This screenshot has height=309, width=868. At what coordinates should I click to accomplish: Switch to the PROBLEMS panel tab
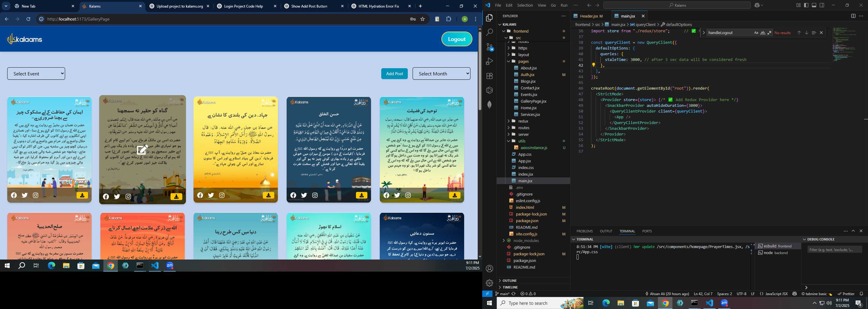point(584,231)
